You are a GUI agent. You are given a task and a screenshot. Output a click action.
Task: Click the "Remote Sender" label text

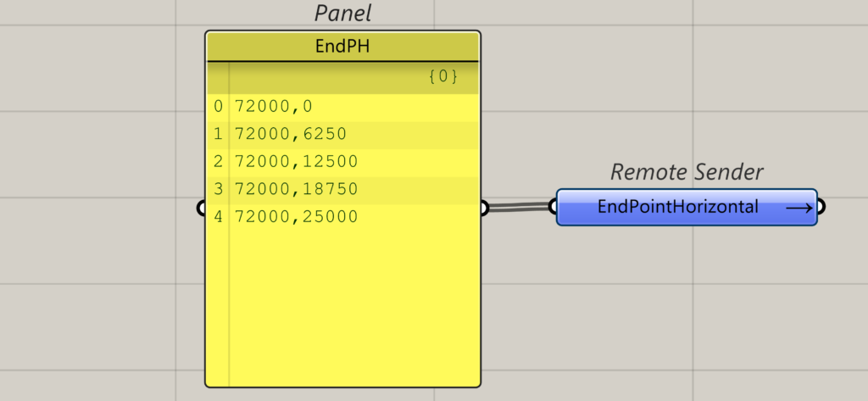[687, 172]
